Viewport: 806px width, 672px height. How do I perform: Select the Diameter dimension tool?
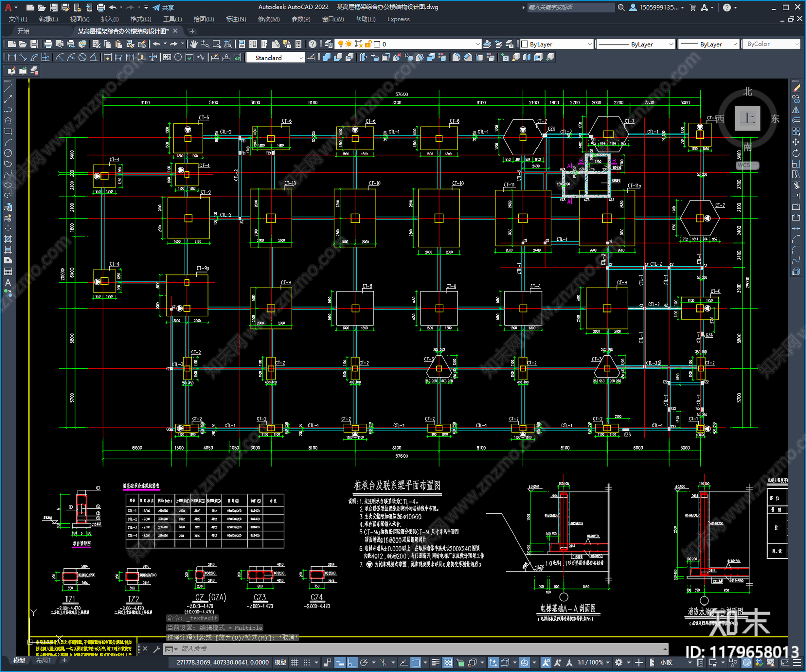click(x=83, y=57)
